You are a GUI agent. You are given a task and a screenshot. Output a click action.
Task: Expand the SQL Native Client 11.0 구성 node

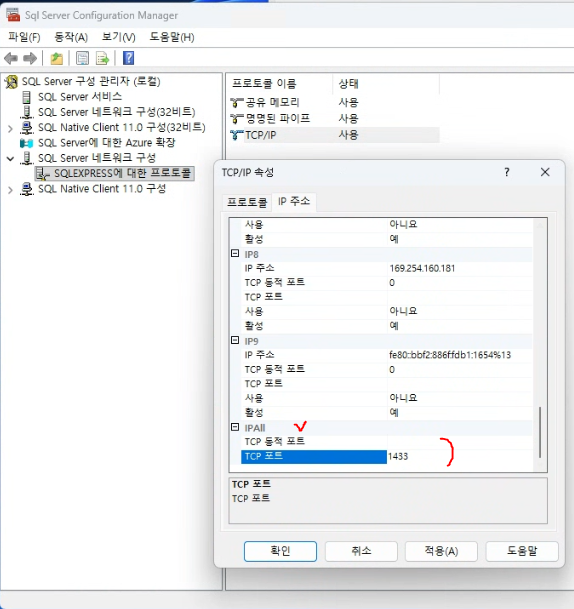tap(10, 190)
